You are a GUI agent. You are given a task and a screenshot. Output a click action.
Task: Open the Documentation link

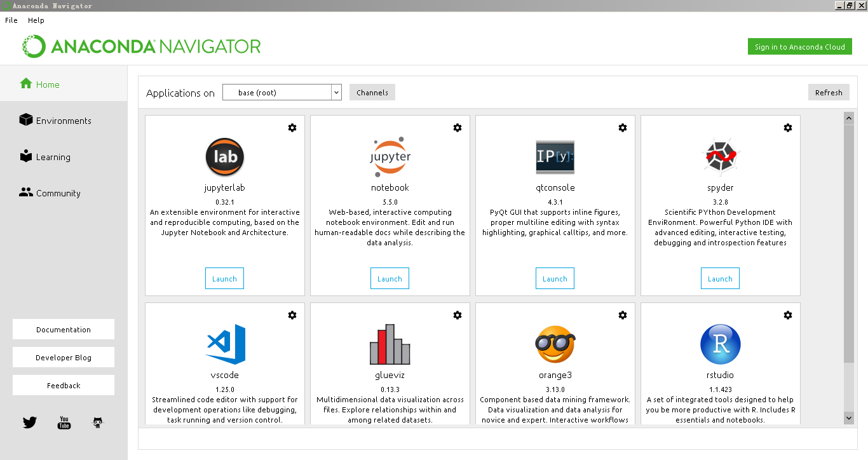click(64, 329)
